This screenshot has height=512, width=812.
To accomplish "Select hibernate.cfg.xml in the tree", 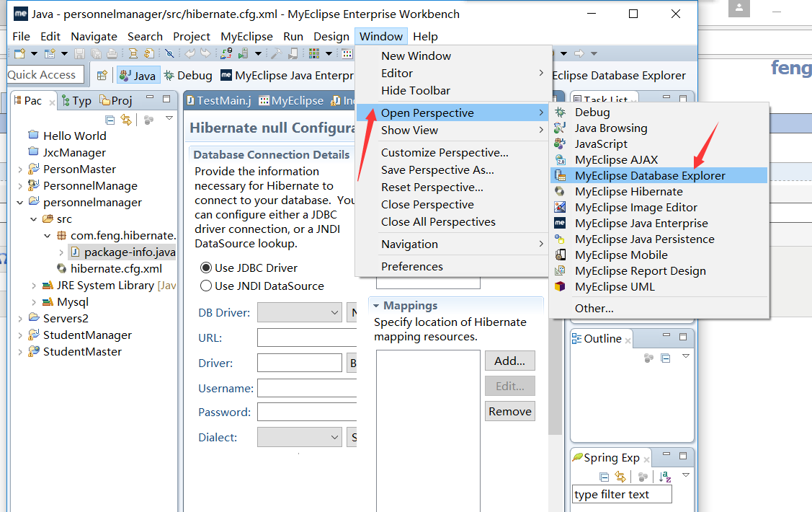I will tap(116, 268).
